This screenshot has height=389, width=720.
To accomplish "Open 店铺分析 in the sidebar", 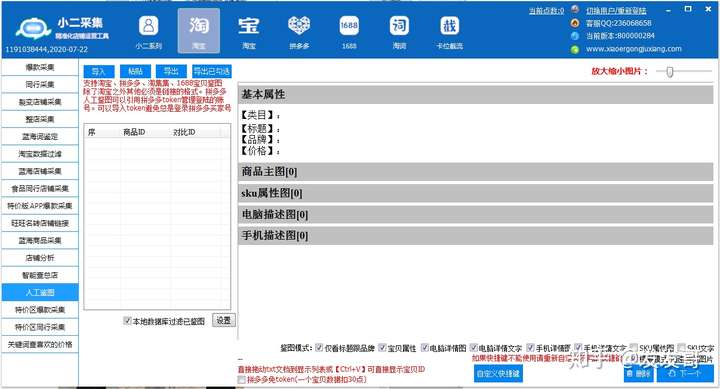I will coord(40,258).
